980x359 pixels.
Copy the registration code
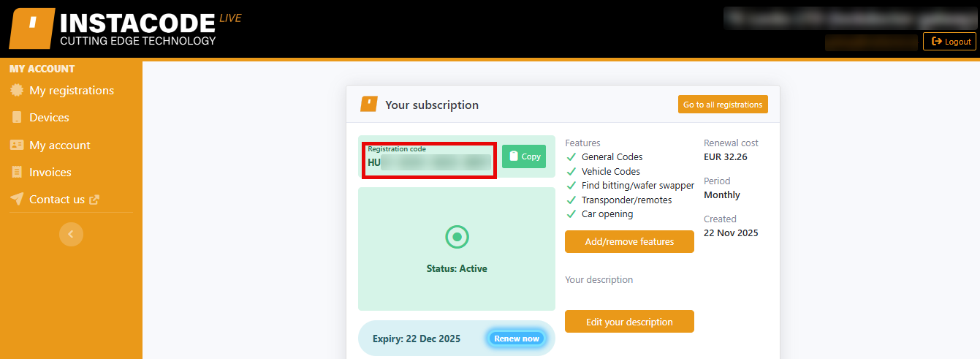coord(524,156)
